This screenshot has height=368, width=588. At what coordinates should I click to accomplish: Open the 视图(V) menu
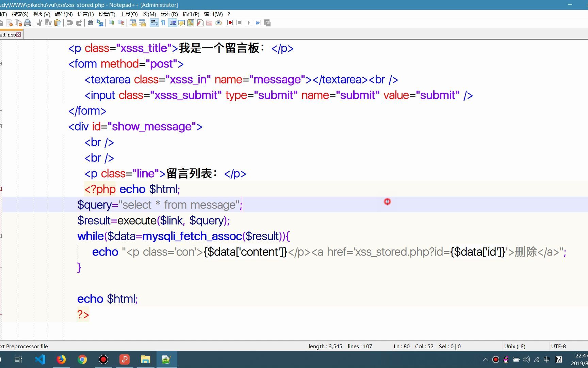42,14
